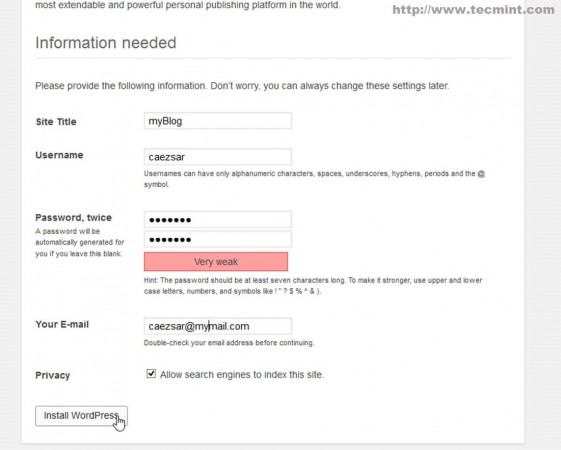561x450 pixels.
Task: Click the Site Title label
Action: [56, 122]
